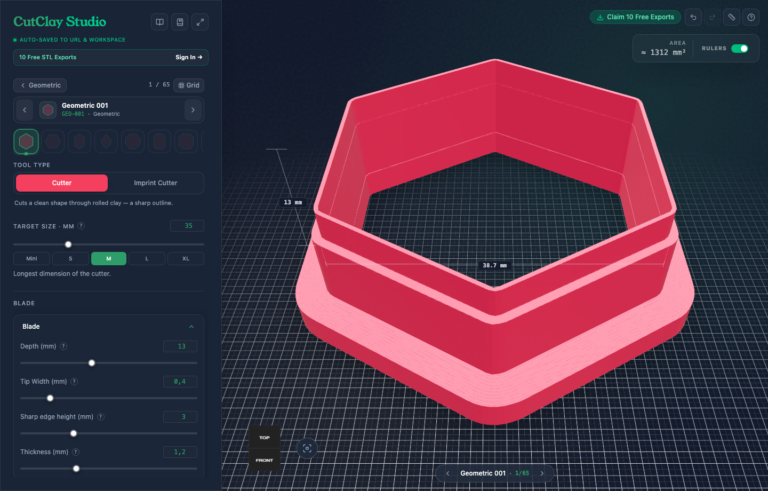Image resolution: width=768 pixels, height=491 pixels.
Task: Select the second shape thumbnail
Action: [x=52, y=142]
